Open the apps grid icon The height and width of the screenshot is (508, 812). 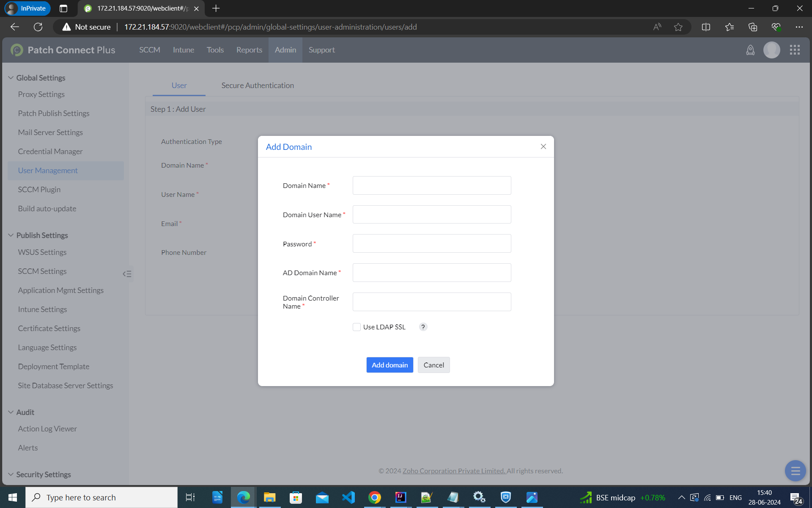click(x=795, y=50)
